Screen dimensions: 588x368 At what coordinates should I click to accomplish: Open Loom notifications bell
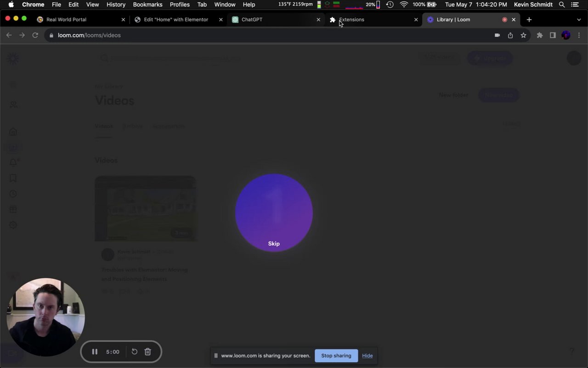(x=13, y=162)
